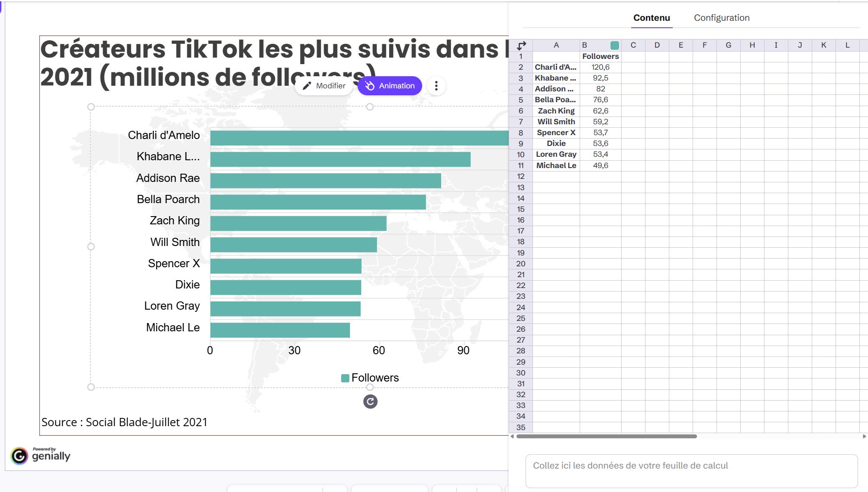868x492 pixels.
Task: Open the teal series color swatch in column B
Action: coord(614,45)
